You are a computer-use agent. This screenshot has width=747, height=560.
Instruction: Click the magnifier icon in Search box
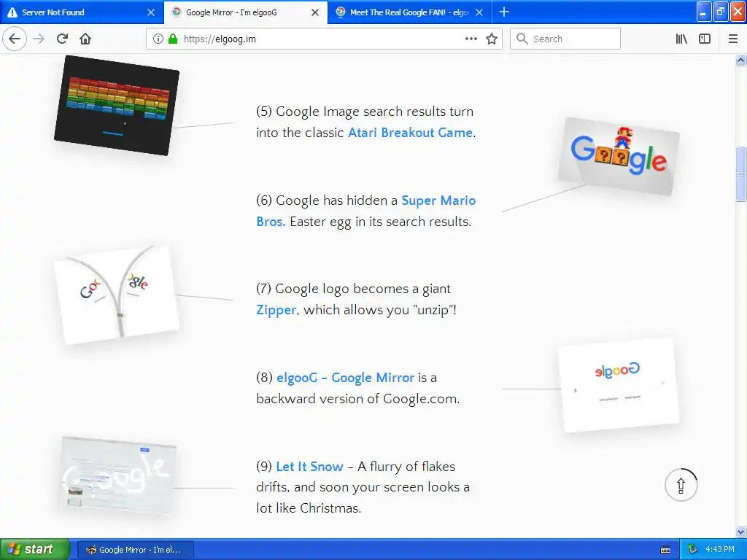pyautogui.click(x=522, y=39)
